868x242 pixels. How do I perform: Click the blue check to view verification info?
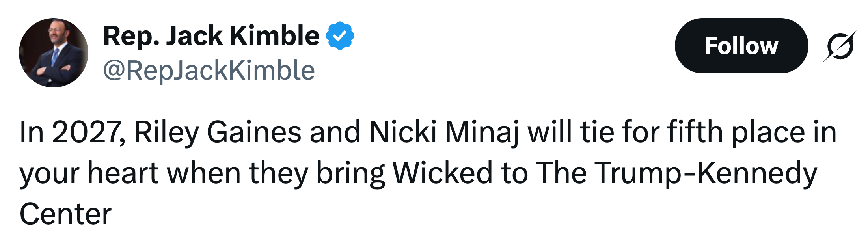coord(339,35)
